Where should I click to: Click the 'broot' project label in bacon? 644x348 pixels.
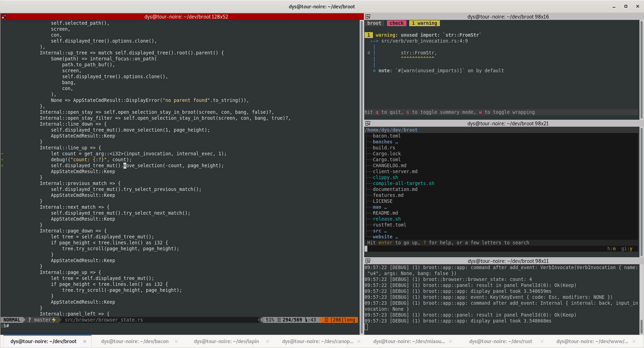coord(374,23)
